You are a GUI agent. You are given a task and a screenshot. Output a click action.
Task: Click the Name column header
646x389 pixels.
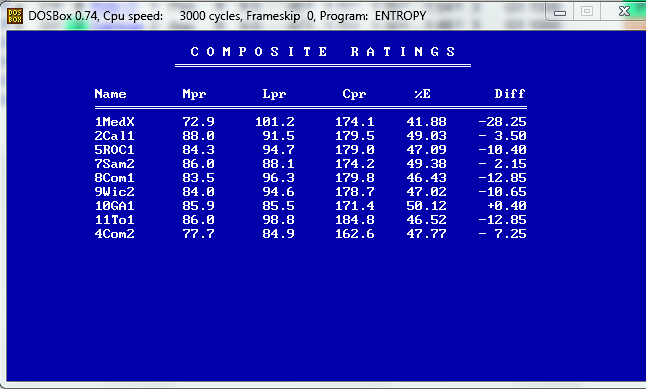tap(110, 94)
